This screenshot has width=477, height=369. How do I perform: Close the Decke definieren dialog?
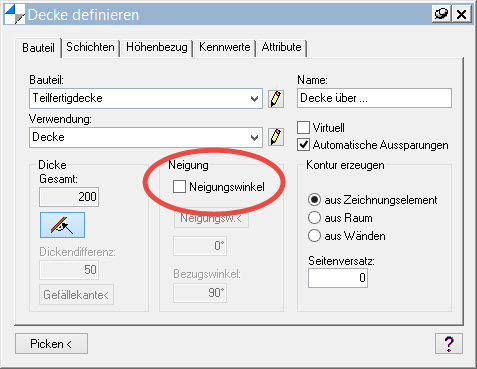coord(462,14)
